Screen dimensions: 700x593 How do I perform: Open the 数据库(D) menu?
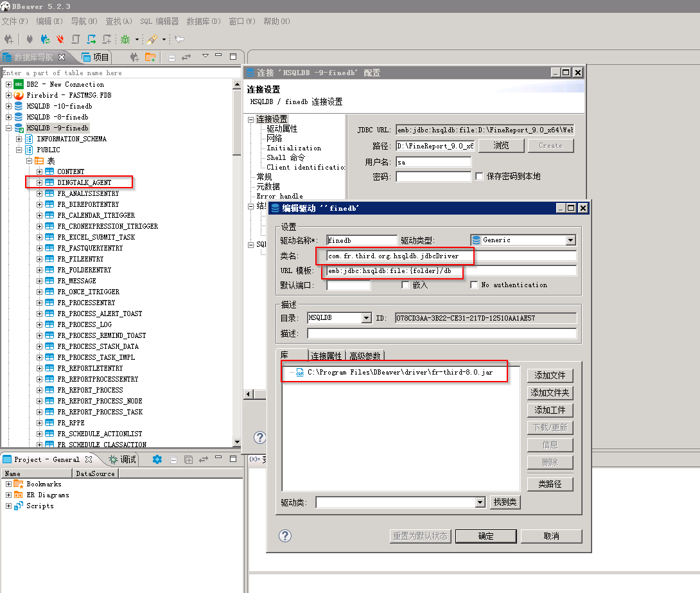[204, 21]
